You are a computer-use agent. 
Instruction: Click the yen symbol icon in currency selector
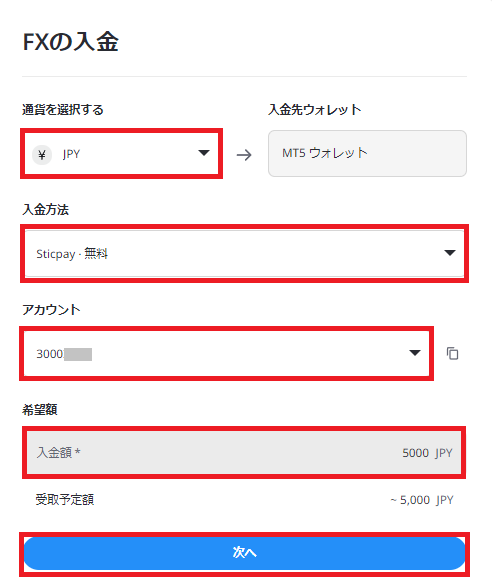pos(42,155)
